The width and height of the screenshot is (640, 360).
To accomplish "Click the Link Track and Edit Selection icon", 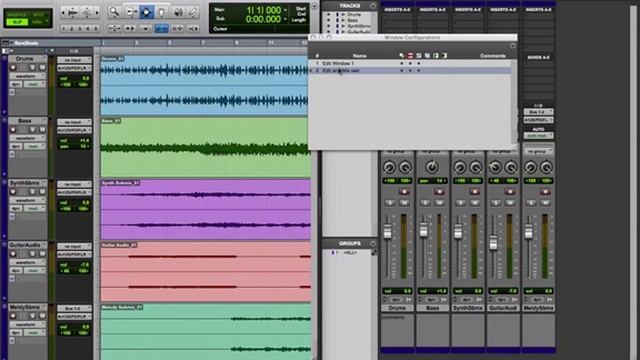I will 178,29.
